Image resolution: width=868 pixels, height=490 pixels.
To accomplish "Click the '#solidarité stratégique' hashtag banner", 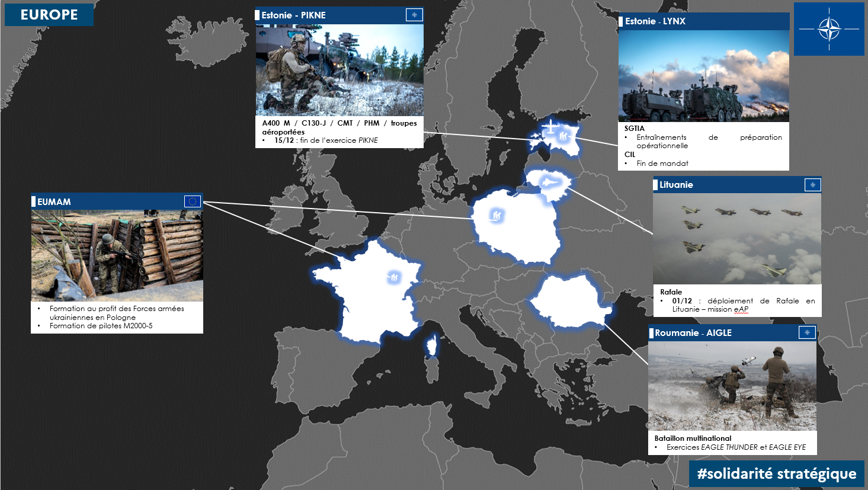I will point(777,474).
